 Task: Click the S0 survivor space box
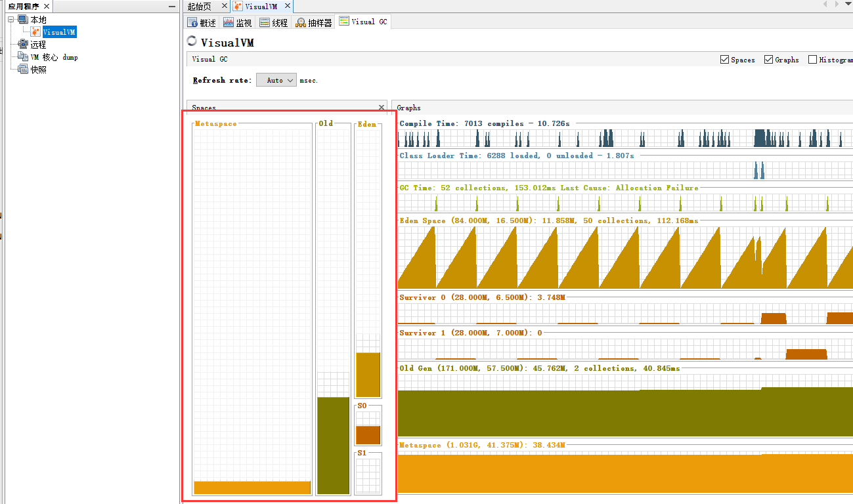click(x=368, y=426)
